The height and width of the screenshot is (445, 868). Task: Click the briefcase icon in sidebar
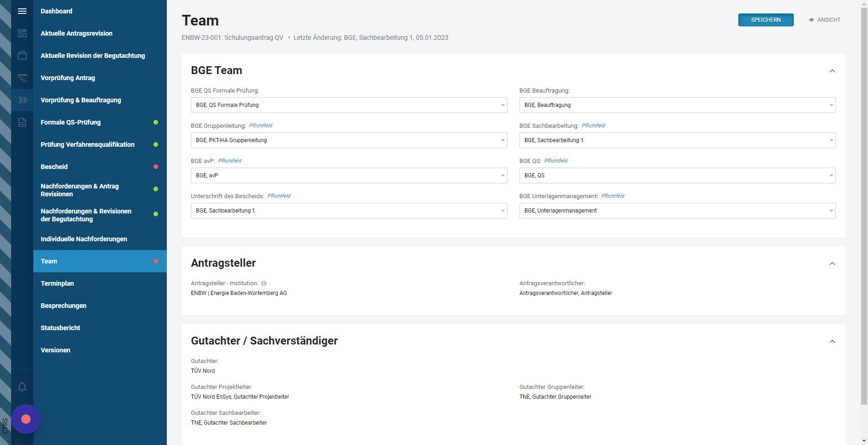22,56
